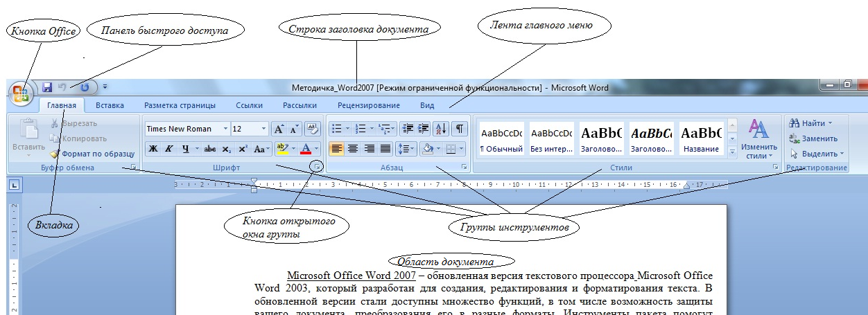Justify the paragraph text

(x=385, y=148)
